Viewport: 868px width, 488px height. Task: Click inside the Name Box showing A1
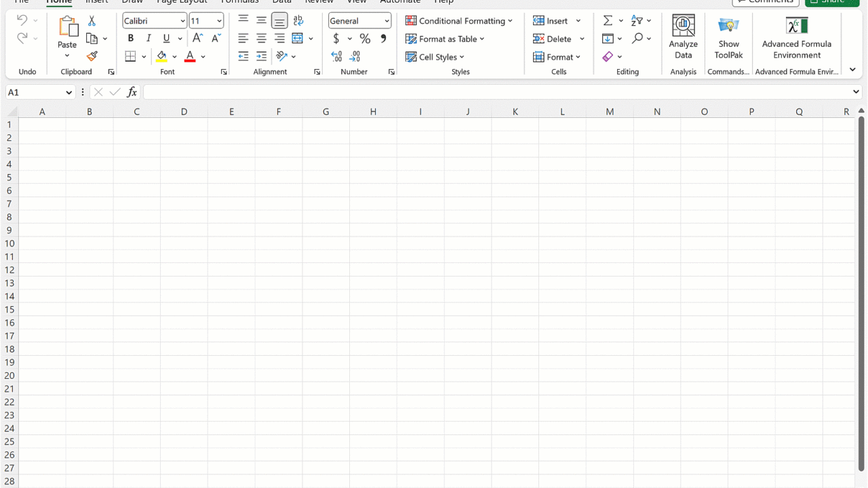(35, 92)
